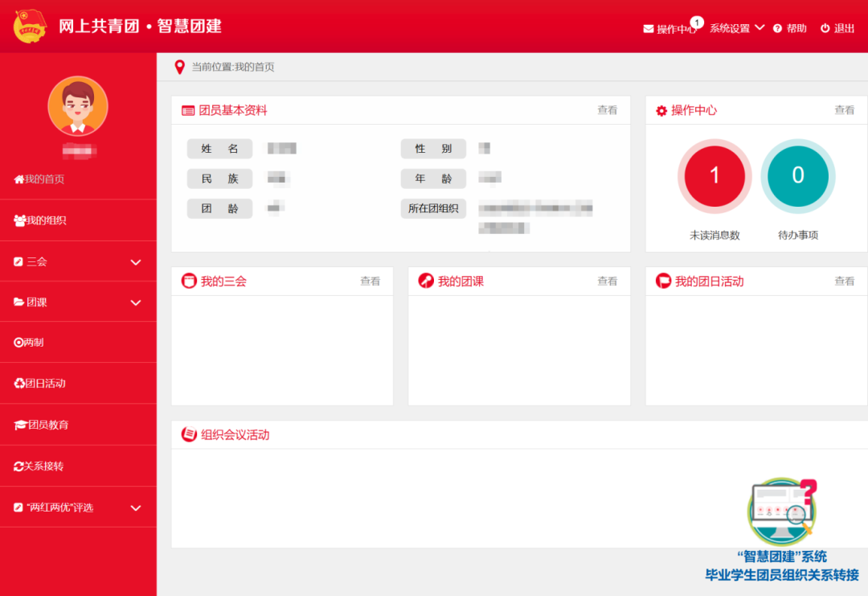Screen dimensions: 868x596
Task: Expand the "两红两优"评选 submenu chevron
Action: tap(136, 508)
